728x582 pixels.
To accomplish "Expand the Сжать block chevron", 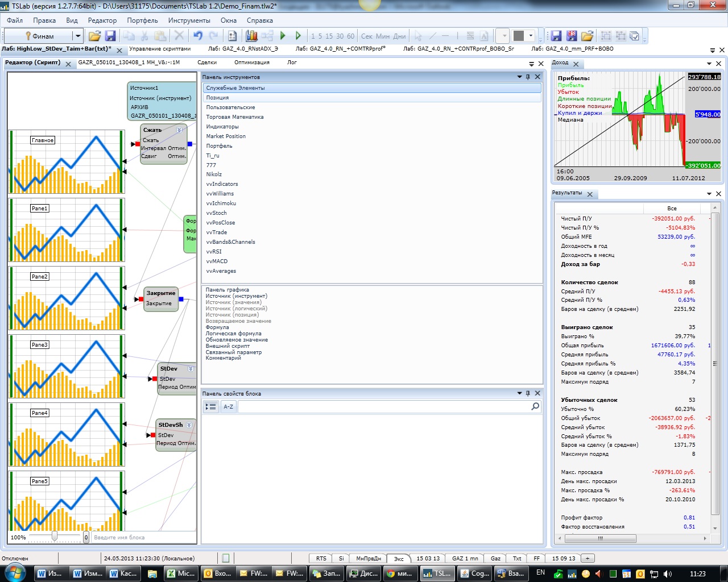I will pos(179,130).
